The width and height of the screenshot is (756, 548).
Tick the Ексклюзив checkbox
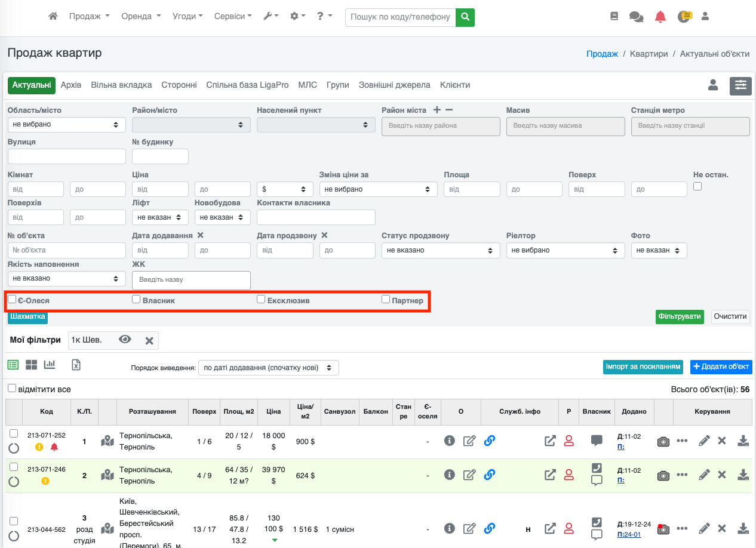(261, 300)
